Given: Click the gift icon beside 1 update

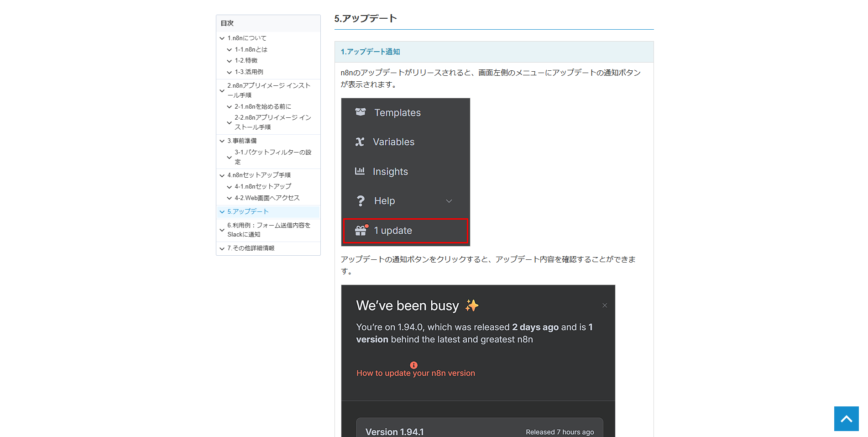Looking at the screenshot, I should point(361,231).
